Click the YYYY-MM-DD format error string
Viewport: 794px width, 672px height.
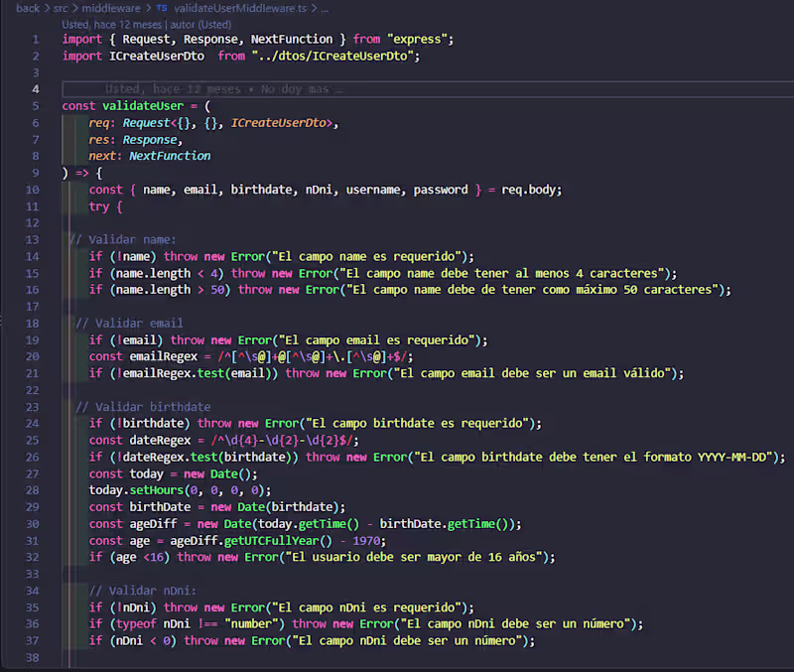pos(593,458)
